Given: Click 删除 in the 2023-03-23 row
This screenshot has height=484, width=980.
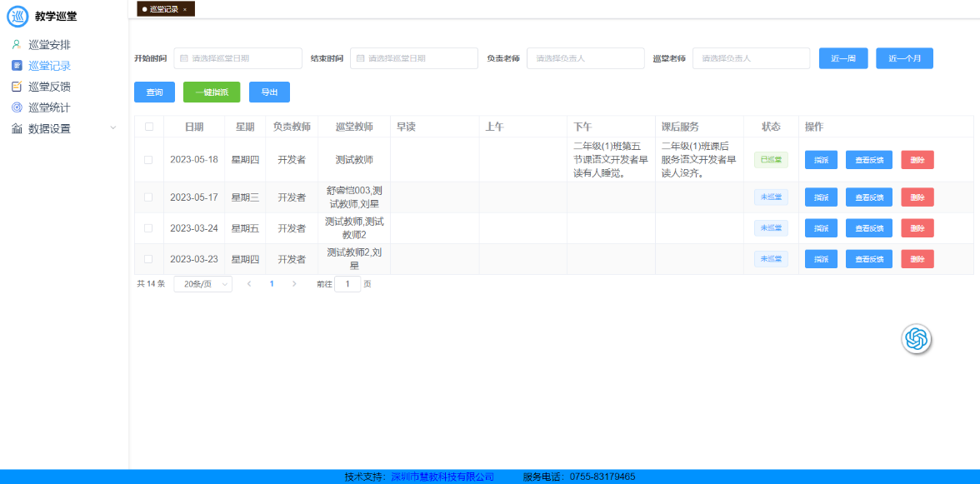Looking at the screenshot, I should click(917, 258).
